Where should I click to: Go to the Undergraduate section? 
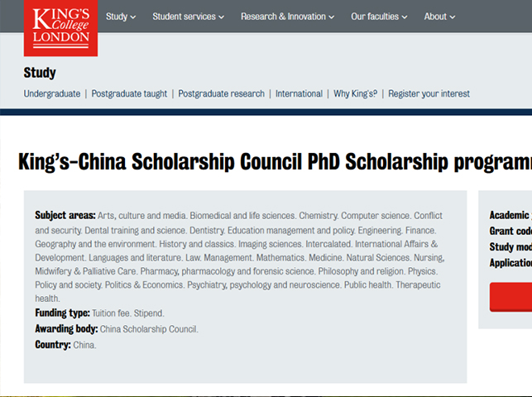pos(52,93)
